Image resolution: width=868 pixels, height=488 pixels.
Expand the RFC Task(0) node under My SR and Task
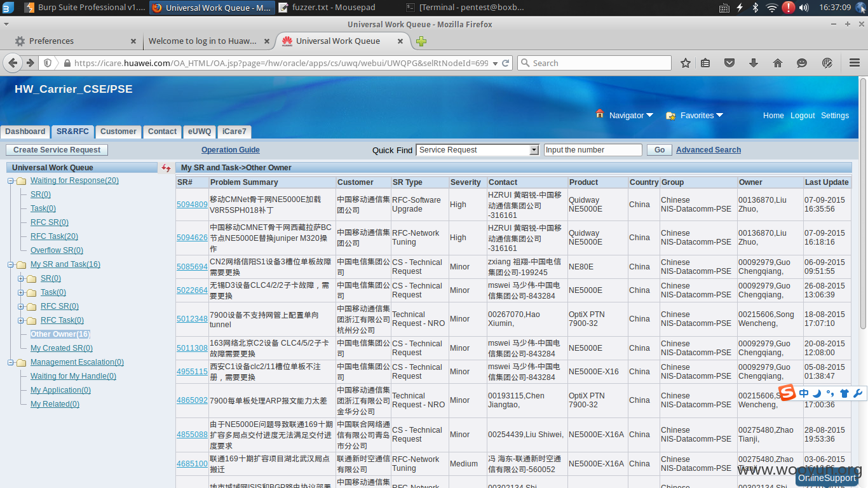click(21, 320)
